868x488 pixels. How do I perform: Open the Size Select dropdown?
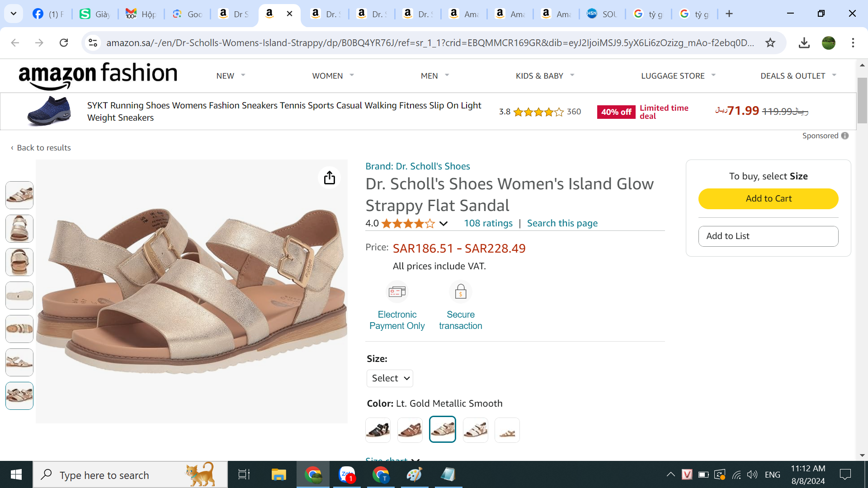[x=390, y=378]
